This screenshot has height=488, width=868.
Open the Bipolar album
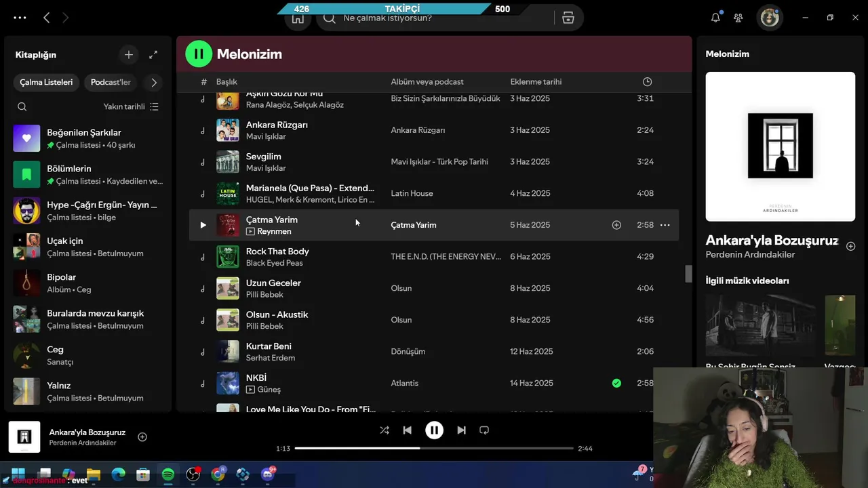pos(88,283)
